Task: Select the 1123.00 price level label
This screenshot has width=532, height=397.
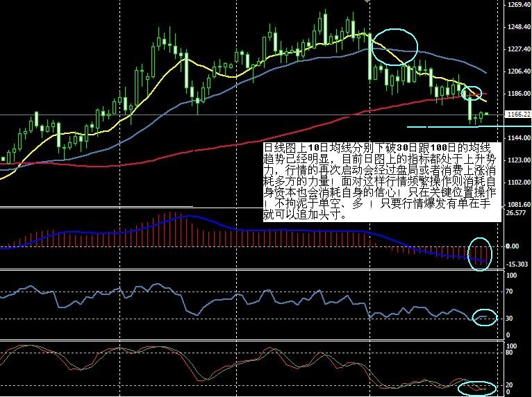Action: point(519,160)
